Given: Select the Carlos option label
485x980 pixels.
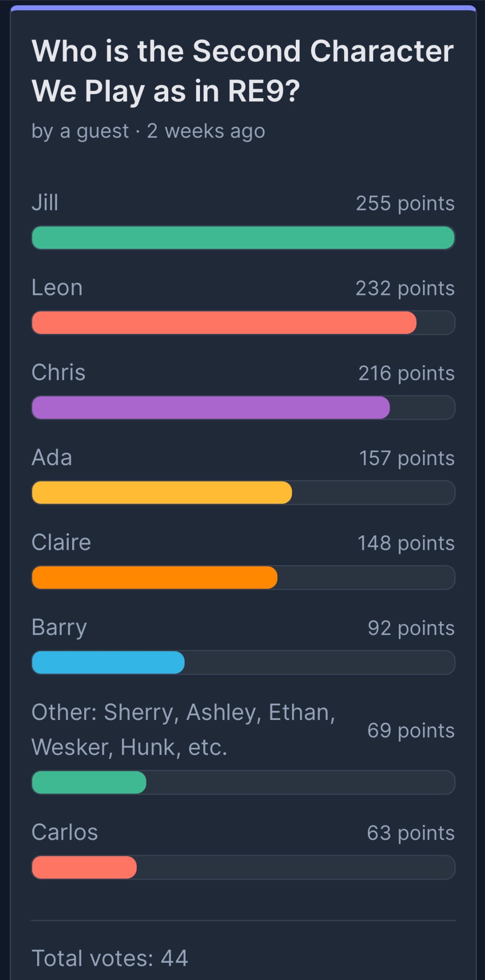Looking at the screenshot, I should [x=65, y=833].
